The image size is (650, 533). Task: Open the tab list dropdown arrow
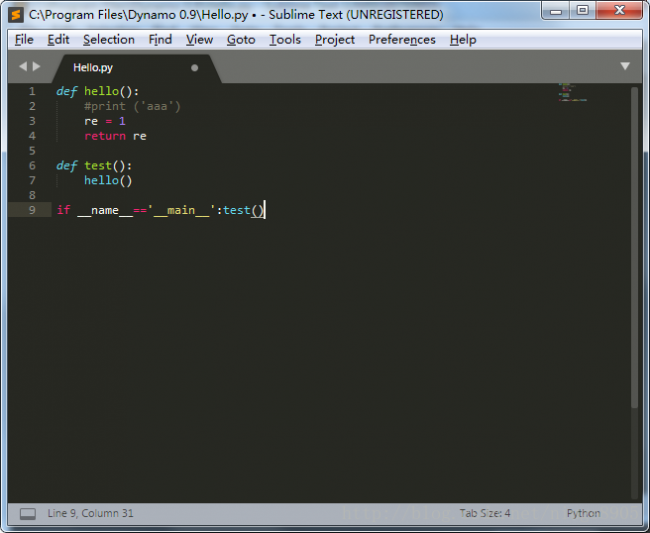pos(625,66)
